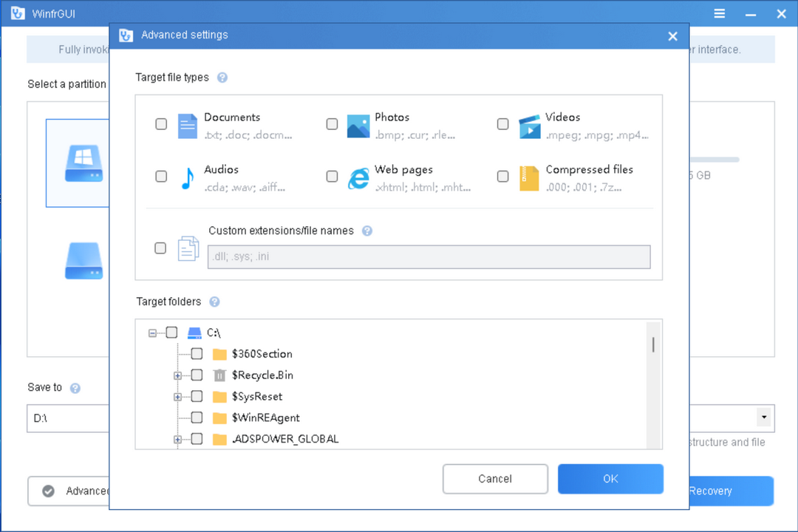Screen dimensions: 798x532
Task: Expand the $SysReset folder node
Action: click(x=177, y=397)
